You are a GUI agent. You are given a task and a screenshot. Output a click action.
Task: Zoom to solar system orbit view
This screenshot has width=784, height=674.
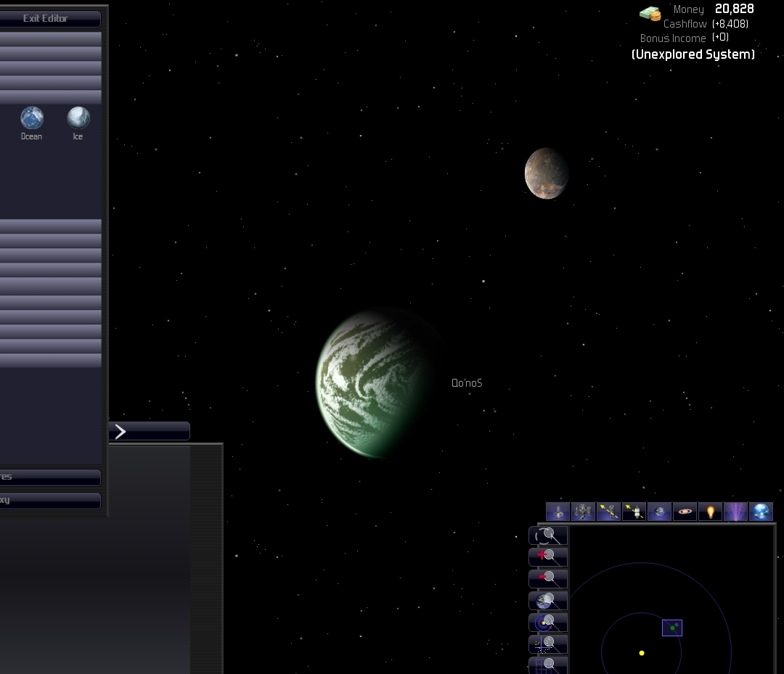548,622
